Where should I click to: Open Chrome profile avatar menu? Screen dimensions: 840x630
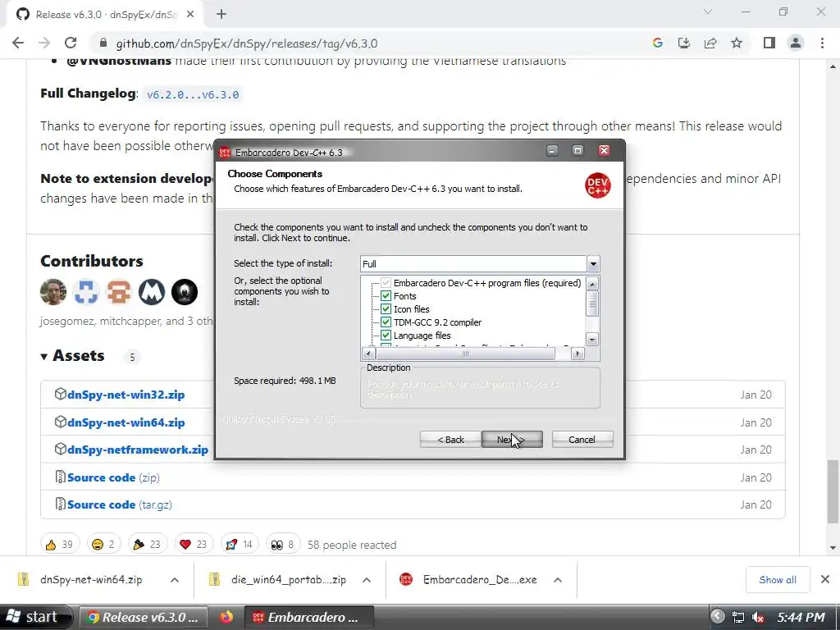(x=796, y=43)
